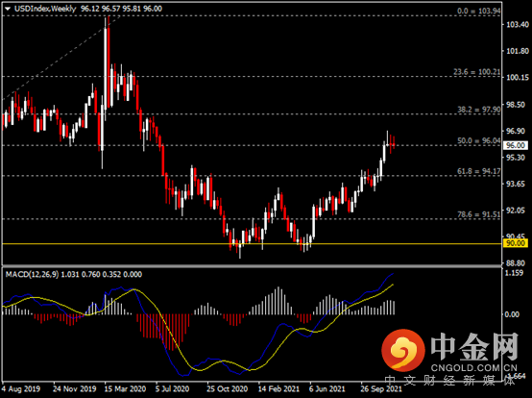The height and width of the screenshot is (398, 532).
Task: Click the 101.80 price axis value
Action: click(517, 51)
